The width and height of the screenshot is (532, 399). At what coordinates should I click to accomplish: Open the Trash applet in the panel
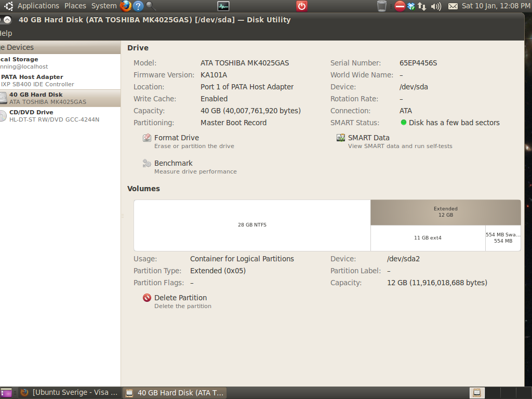tap(382, 6)
